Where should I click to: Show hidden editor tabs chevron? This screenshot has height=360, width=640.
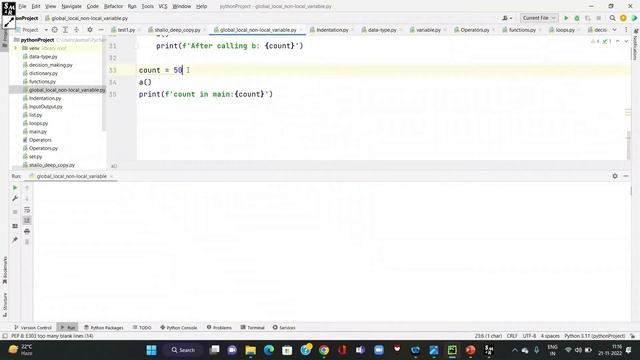pyautogui.click(x=614, y=30)
